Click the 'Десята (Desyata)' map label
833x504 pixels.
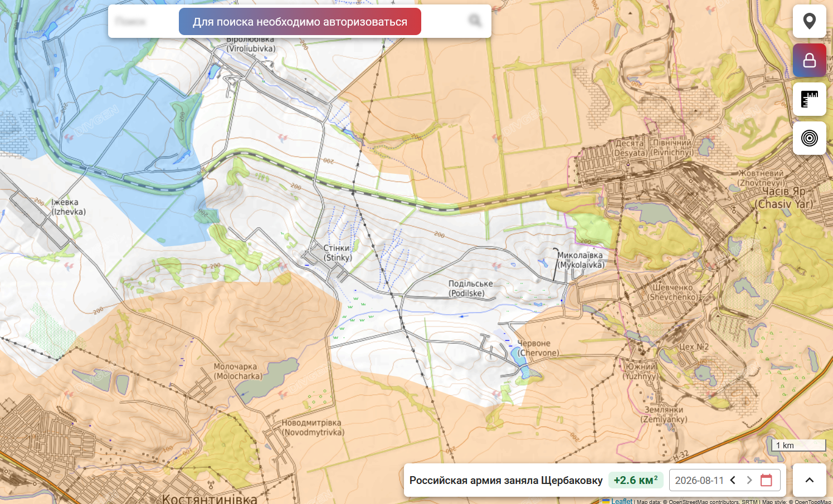(x=630, y=148)
